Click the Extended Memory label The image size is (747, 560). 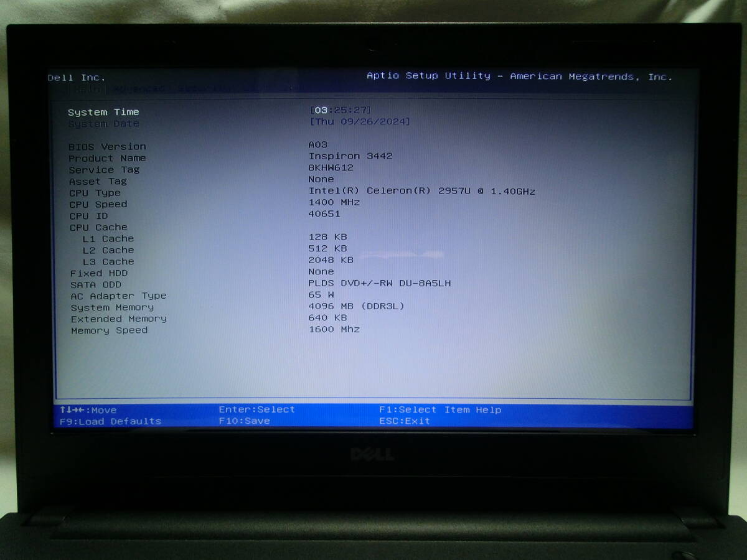pyautogui.click(x=119, y=319)
